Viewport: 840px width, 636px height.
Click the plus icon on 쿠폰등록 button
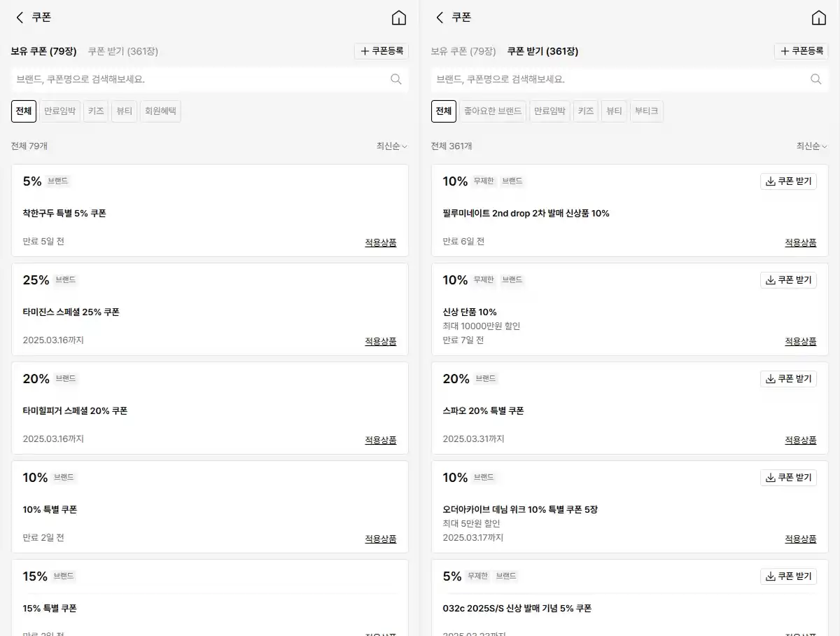tap(364, 50)
